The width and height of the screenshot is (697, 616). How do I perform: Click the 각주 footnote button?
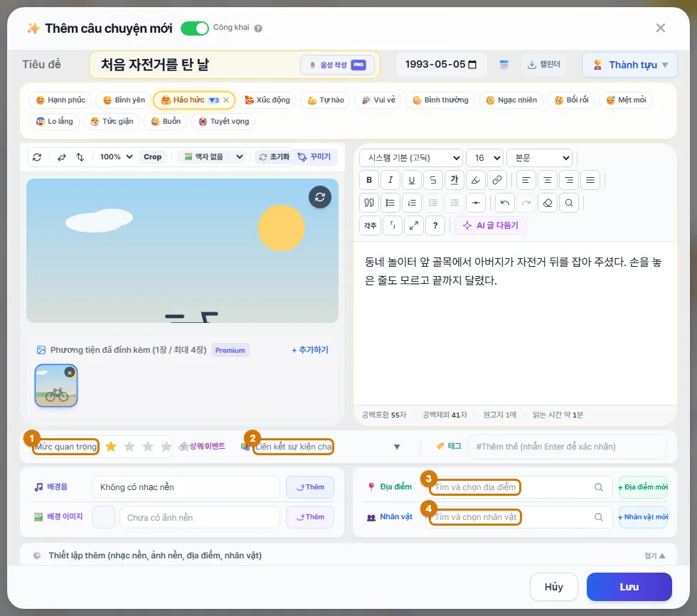click(x=371, y=225)
